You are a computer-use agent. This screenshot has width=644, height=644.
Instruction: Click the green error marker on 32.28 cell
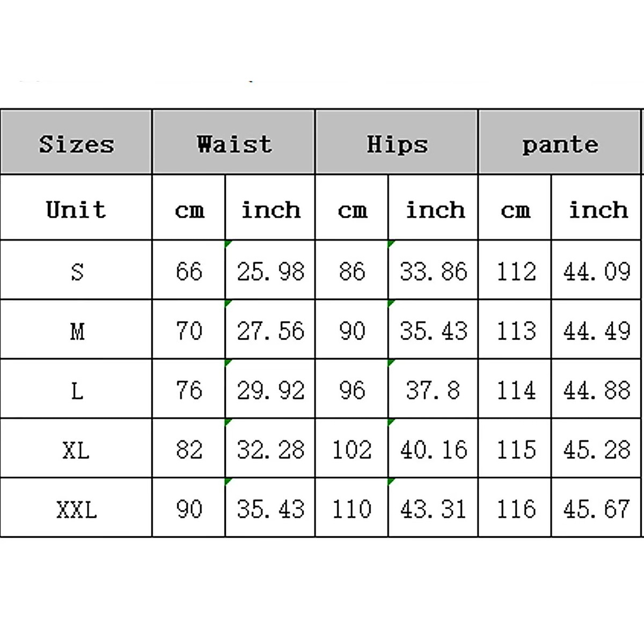click(x=229, y=422)
